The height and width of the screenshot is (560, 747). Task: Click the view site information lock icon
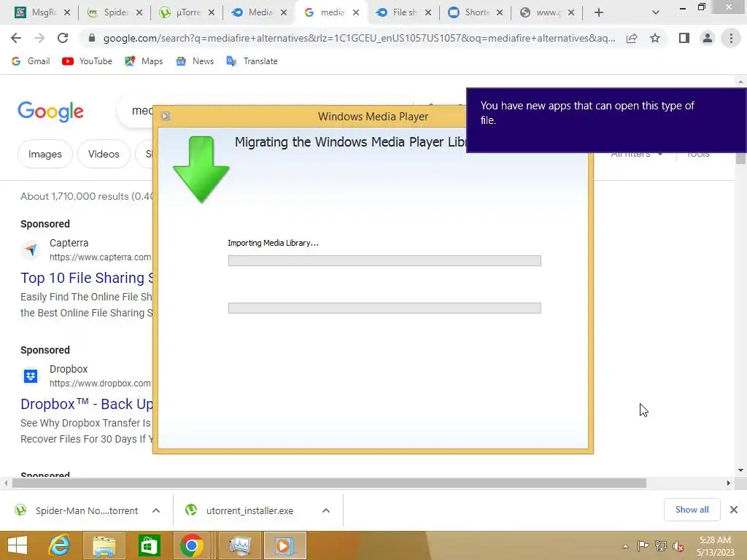click(x=92, y=38)
